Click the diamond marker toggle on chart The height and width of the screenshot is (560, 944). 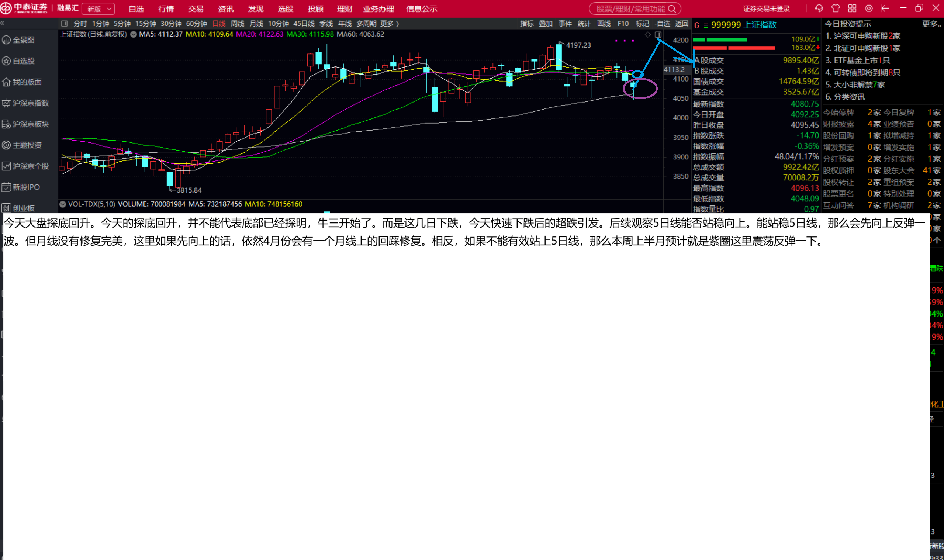(648, 35)
